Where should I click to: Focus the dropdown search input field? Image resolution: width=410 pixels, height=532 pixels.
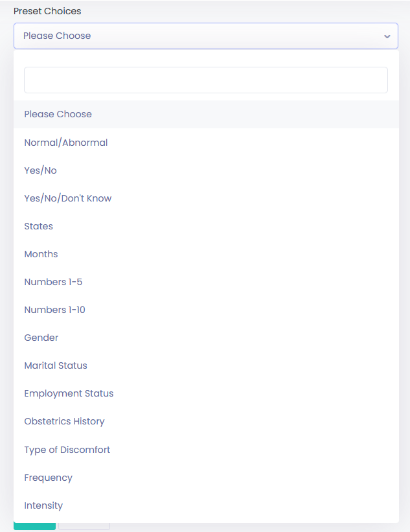206,80
